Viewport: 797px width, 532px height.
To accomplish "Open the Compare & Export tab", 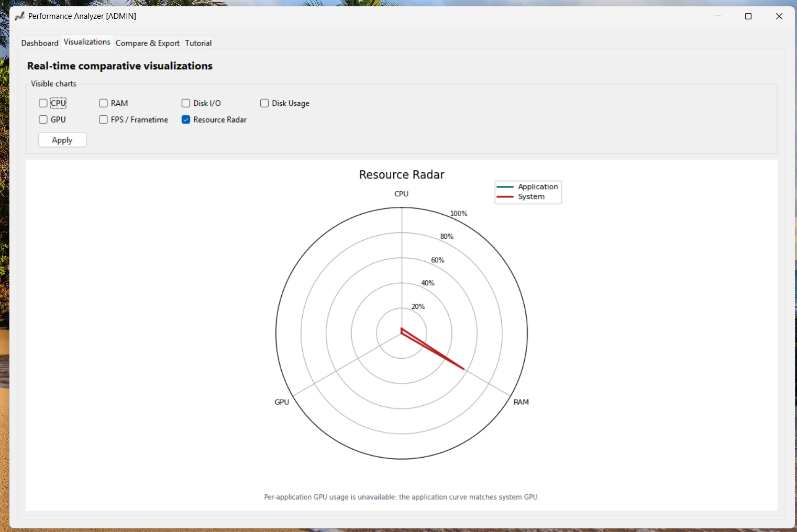I will pos(148,43).
